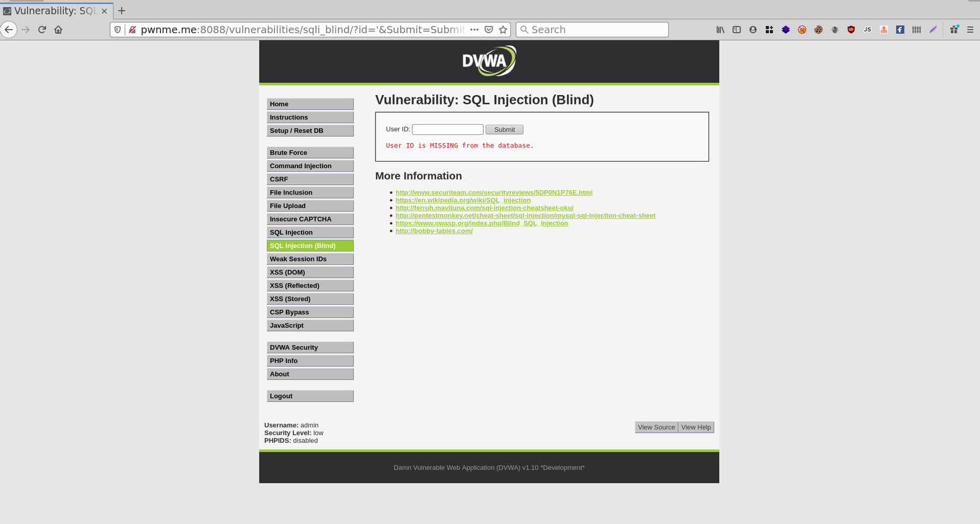The width and height of the screenshot is (980, 524).
Task: Select SQL Injection (Blind) menu item
Action: point(310,245)
